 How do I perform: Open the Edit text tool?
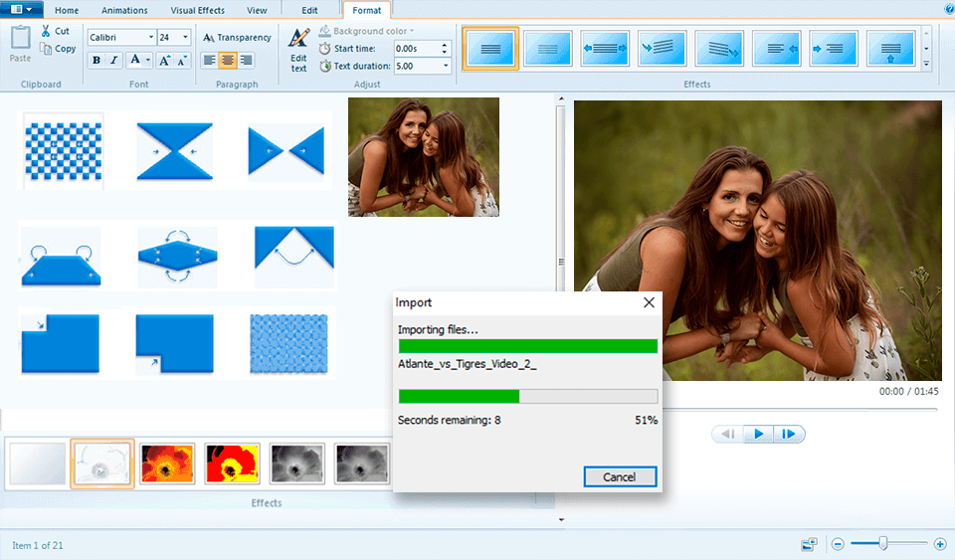(298, 48)
